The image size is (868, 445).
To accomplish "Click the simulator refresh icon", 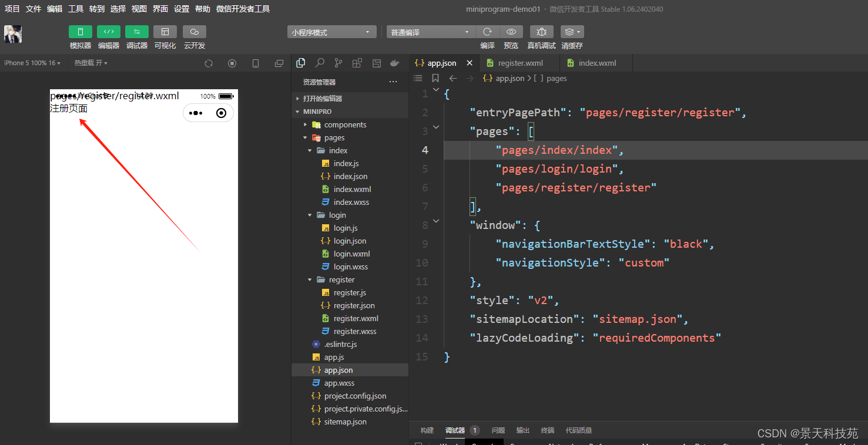I will [x=209, y=63].
